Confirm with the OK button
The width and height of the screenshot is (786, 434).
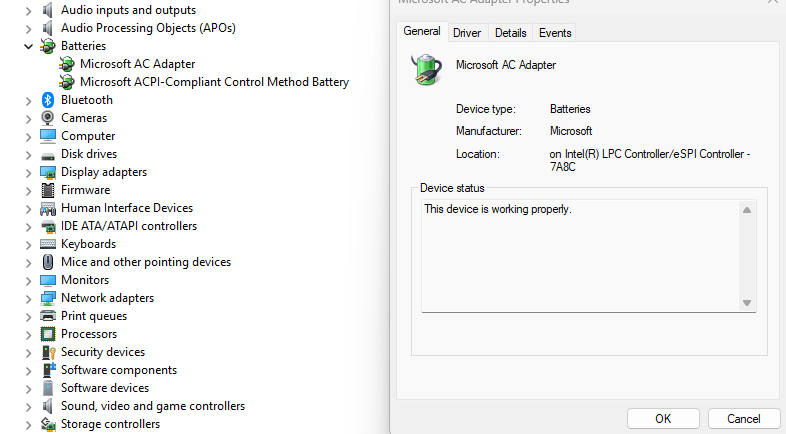[x=663, y=418]
